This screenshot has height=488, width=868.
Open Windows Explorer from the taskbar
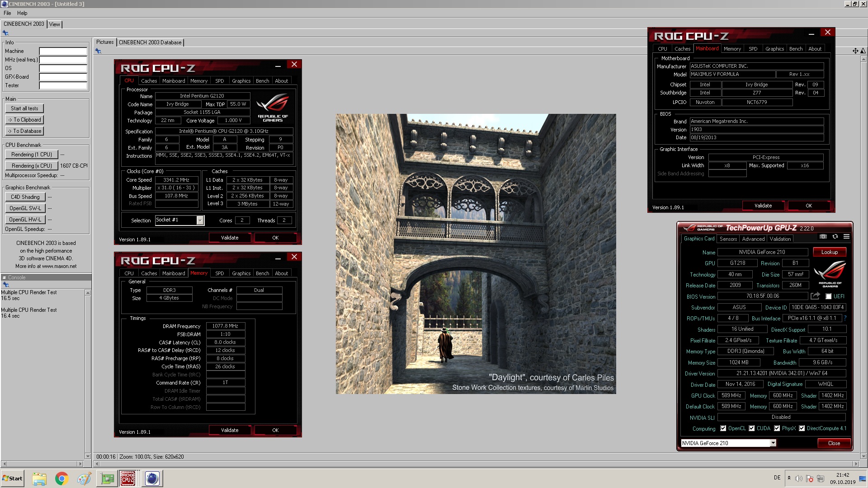39,479
